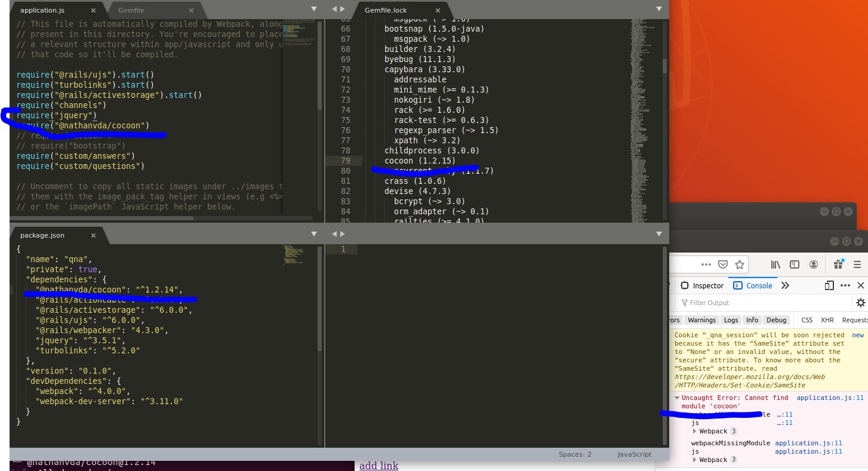Click the "@rails/webpacker": "4.3.0" line

pos(102,330)
